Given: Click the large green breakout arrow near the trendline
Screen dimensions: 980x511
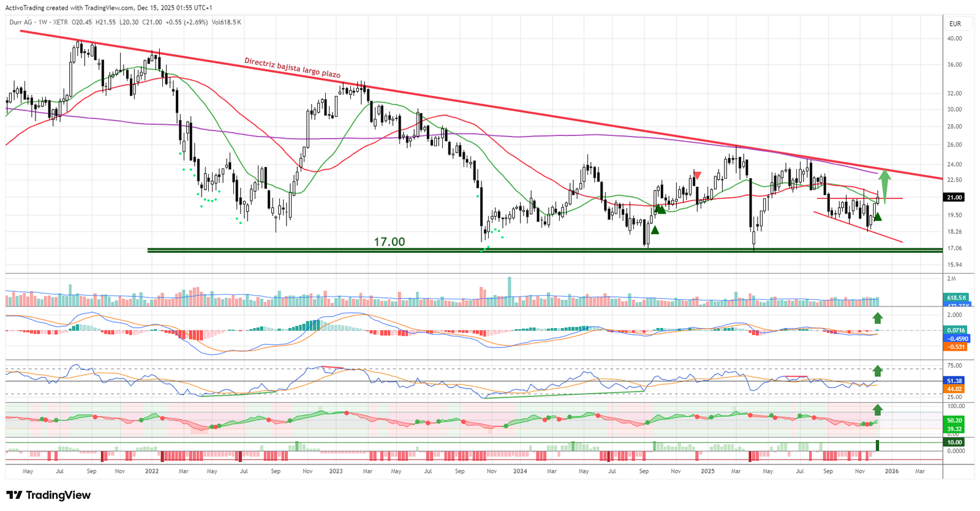Looking at the screenshot, I should point(884,186).
